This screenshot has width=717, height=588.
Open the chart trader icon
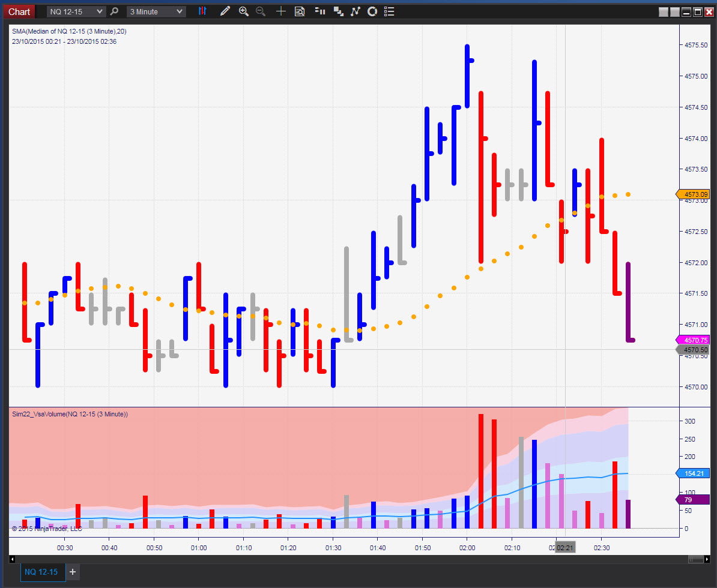click(320, 11)
